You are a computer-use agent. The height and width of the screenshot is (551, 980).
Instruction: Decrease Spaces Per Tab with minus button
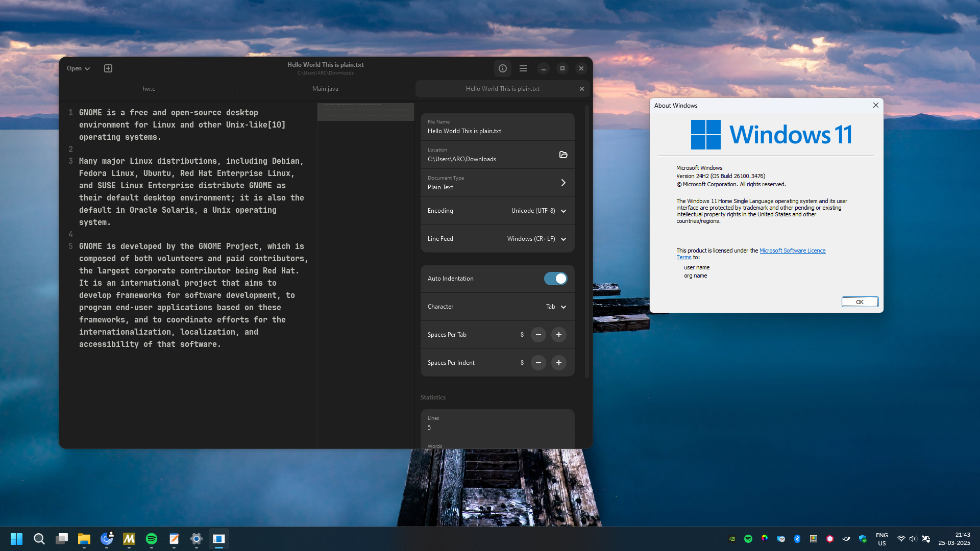coord(538,335)
